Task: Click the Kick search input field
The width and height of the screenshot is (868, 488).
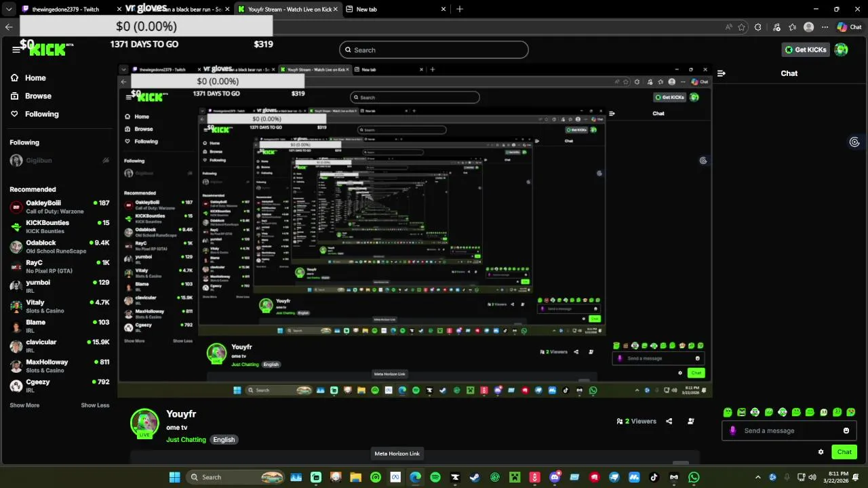Action: [x=434, y=49]
